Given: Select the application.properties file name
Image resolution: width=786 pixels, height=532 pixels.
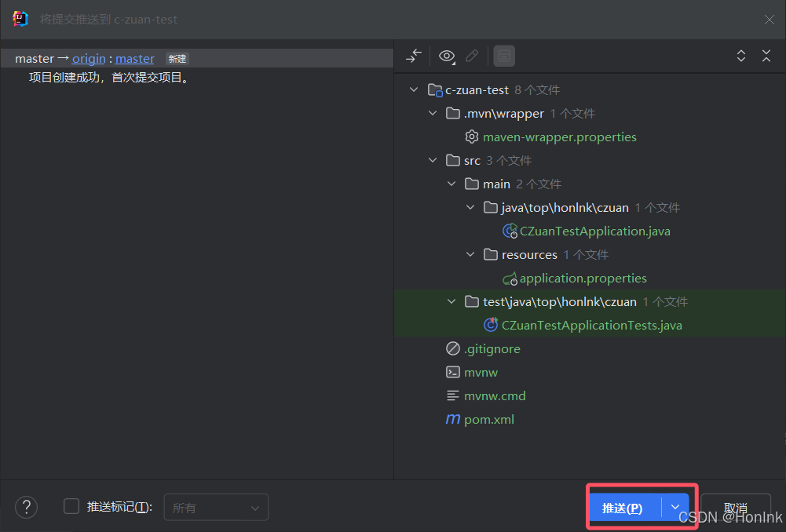Looking at the screenshot, I should (x=583, y=278).
